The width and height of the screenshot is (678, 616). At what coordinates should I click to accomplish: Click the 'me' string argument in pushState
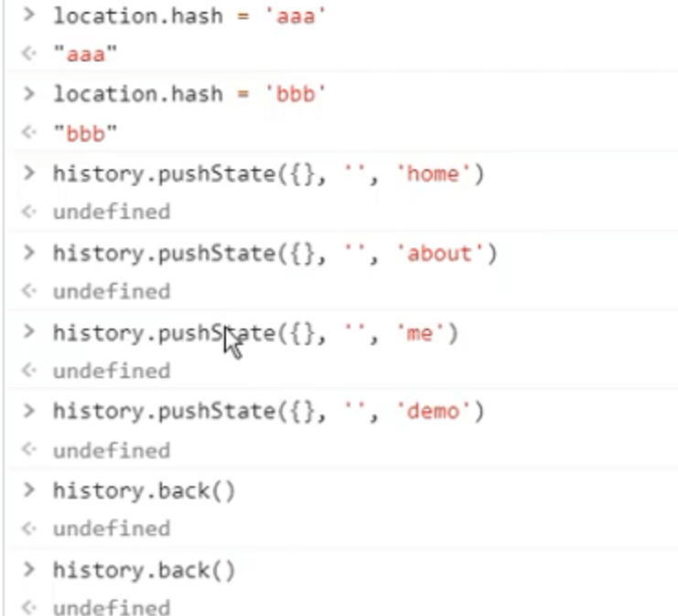pos(419,333)
